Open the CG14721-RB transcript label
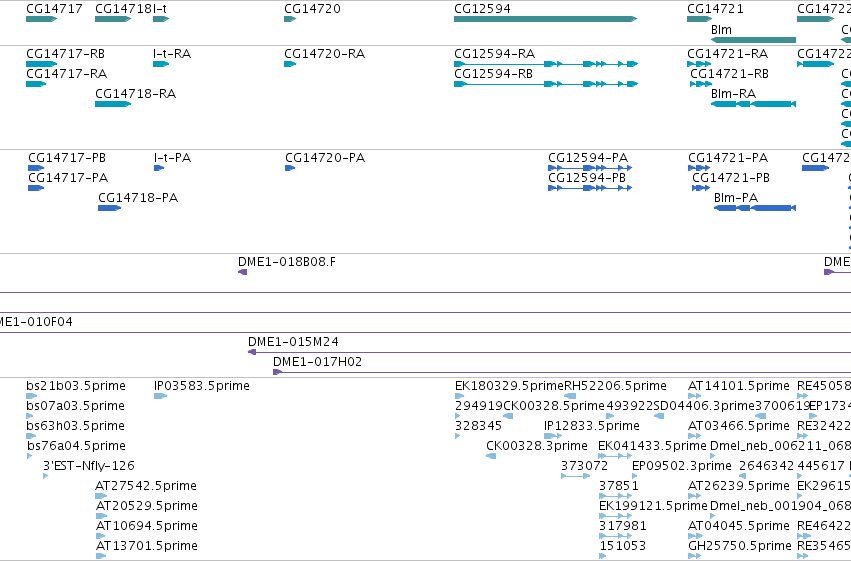This screenshot has width=851, height=561. tap(729, 74)
